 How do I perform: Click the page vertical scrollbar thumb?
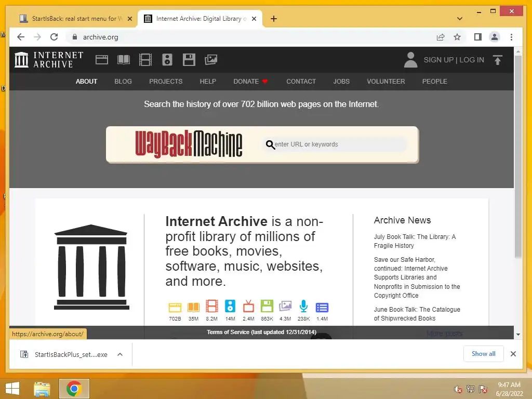[x=518, y=156]
